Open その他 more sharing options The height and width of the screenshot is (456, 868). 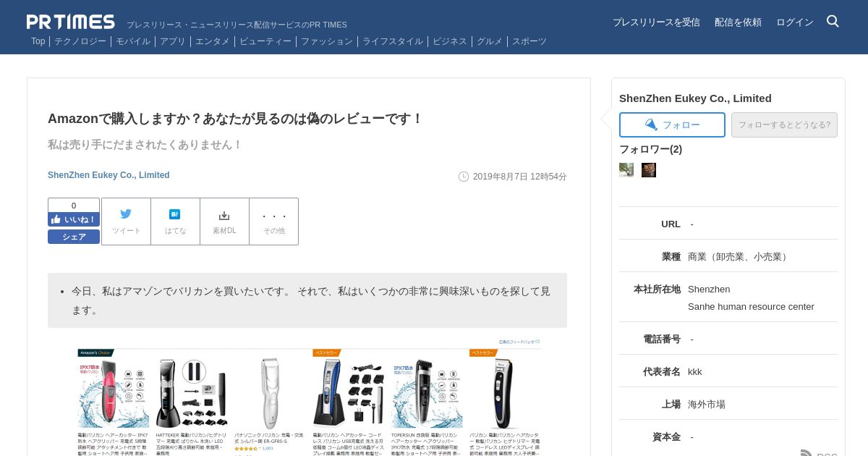tap(274, 221)
